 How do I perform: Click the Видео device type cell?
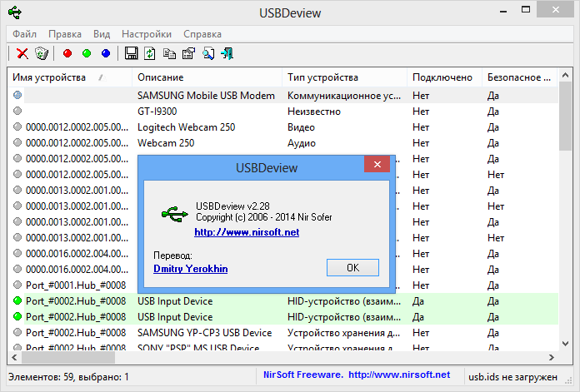pyautogui.click(x=301, y=127)
